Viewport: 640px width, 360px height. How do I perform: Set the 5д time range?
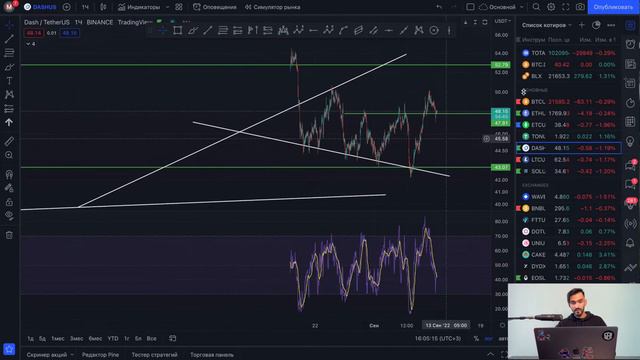[42, 338]
